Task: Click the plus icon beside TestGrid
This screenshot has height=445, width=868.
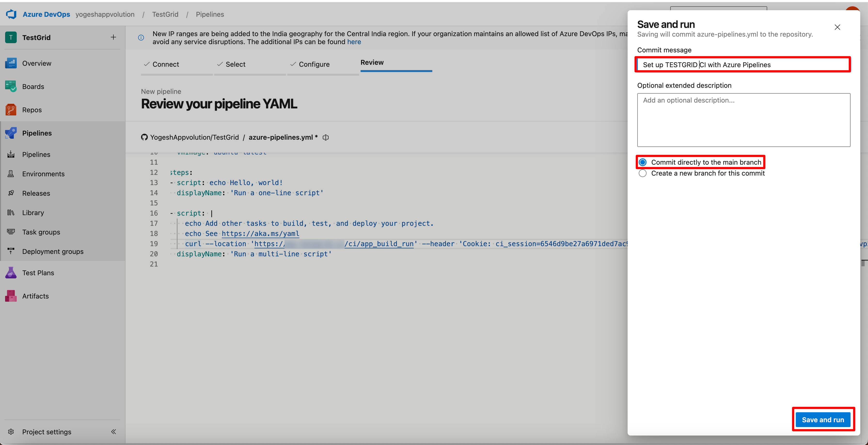Action: (x=113, y=37)
